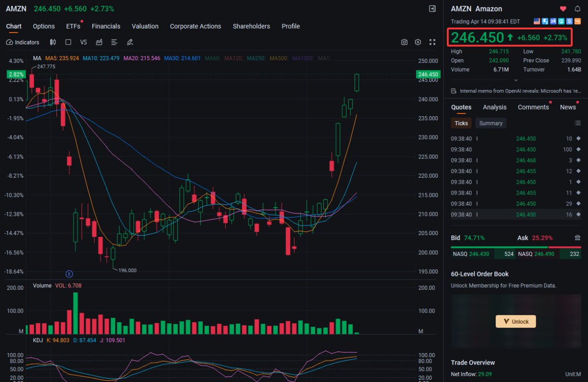Click the 60-Level Order Book heading
This screenshot has height=382, width=588.
[x=480, y=274]
